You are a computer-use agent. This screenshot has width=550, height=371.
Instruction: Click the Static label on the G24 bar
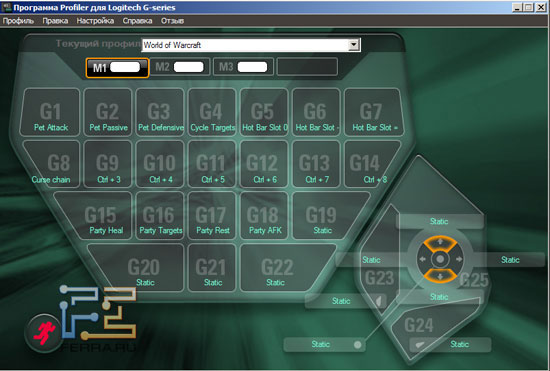pos(459,344)
